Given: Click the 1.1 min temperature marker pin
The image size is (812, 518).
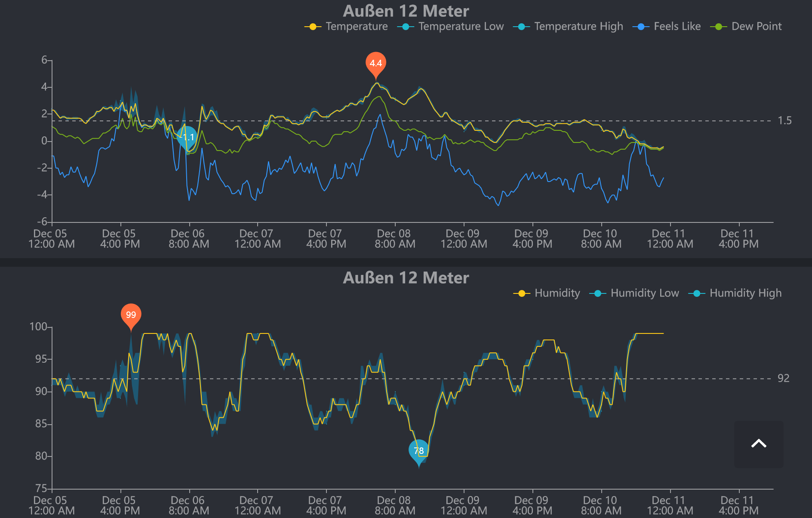Looking at the screenshot, I should [187, 138].
